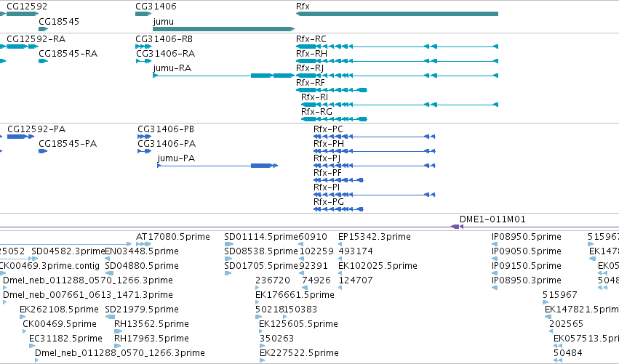Select feature label 50484
The height and width of the screenshot is (364, 619).
click(567, 354)
